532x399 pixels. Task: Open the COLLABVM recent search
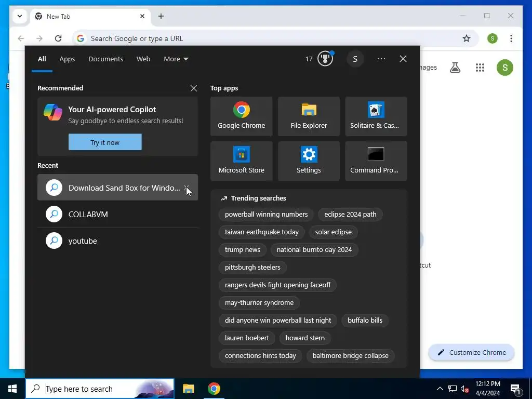pos(117,214)
